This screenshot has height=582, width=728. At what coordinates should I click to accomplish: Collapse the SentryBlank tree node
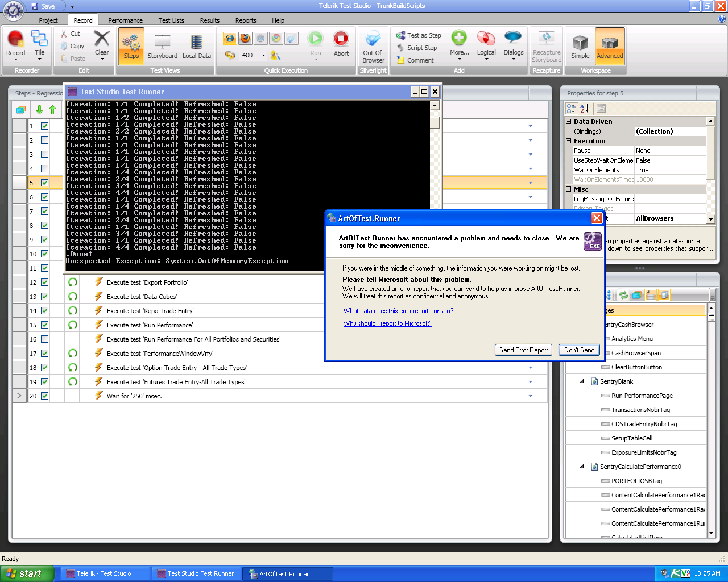point(581,381)
